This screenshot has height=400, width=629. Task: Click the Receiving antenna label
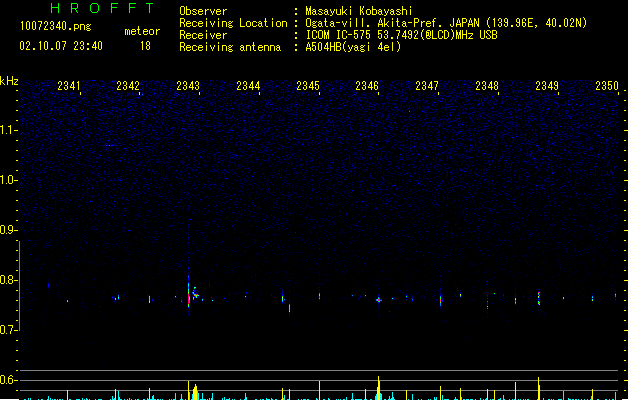click(230, 47)
